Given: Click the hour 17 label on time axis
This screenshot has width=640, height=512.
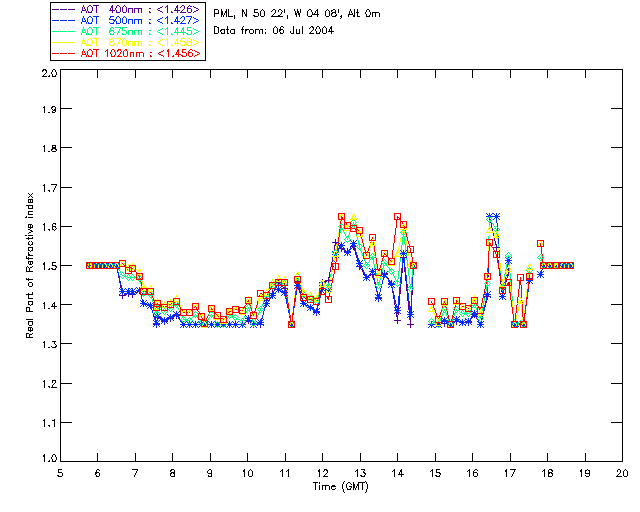Looking at the screenshot, I should pos(510,473).
